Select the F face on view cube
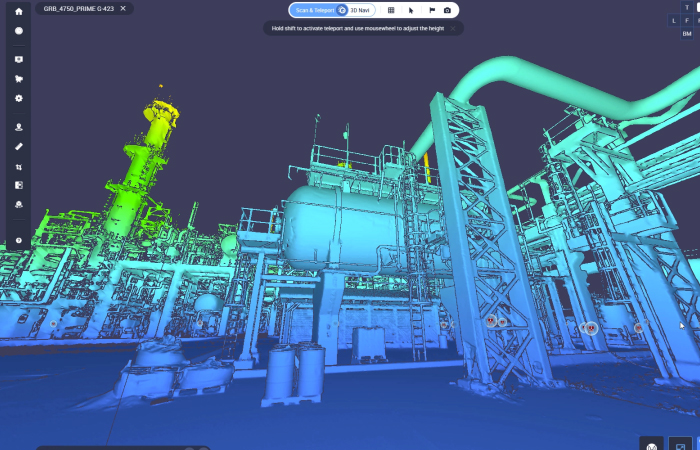 point(686,20)
